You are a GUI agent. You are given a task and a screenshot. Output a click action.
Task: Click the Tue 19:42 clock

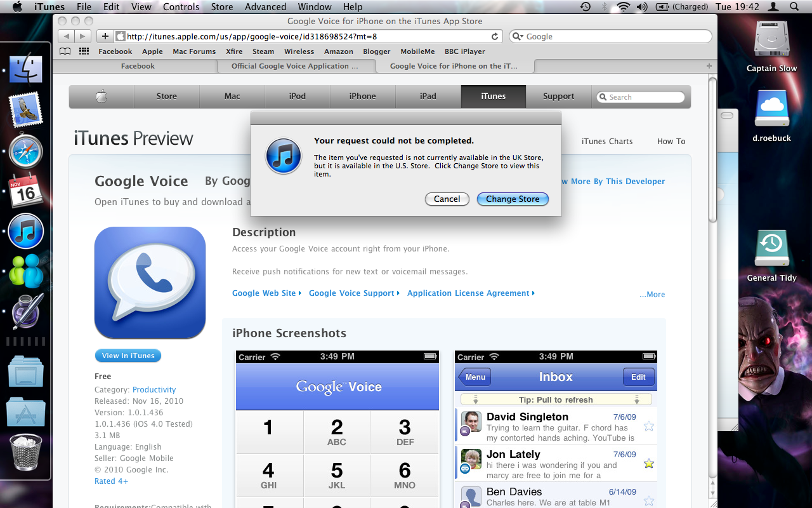737,7
